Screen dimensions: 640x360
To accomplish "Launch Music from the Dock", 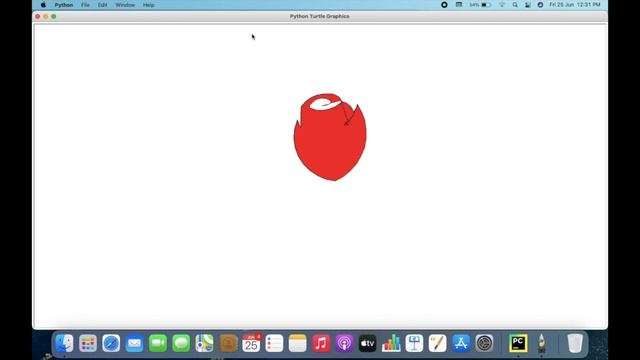I will pyautogui.click(x=321, y=343).
